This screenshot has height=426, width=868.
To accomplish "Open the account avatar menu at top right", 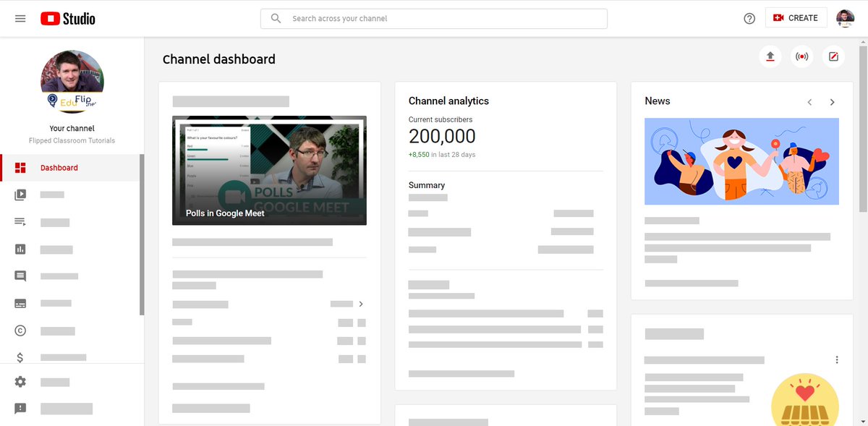I will [x=845, y=18].
